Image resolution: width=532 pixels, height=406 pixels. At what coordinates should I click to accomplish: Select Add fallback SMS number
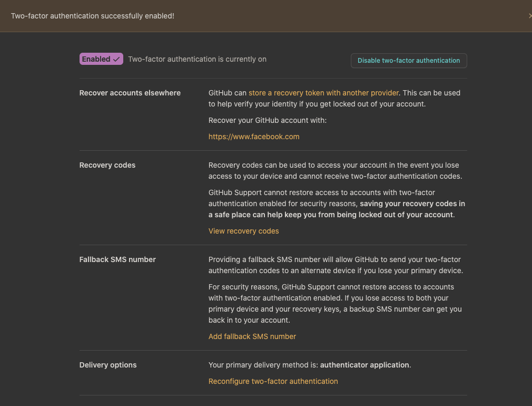click(252, 336)
